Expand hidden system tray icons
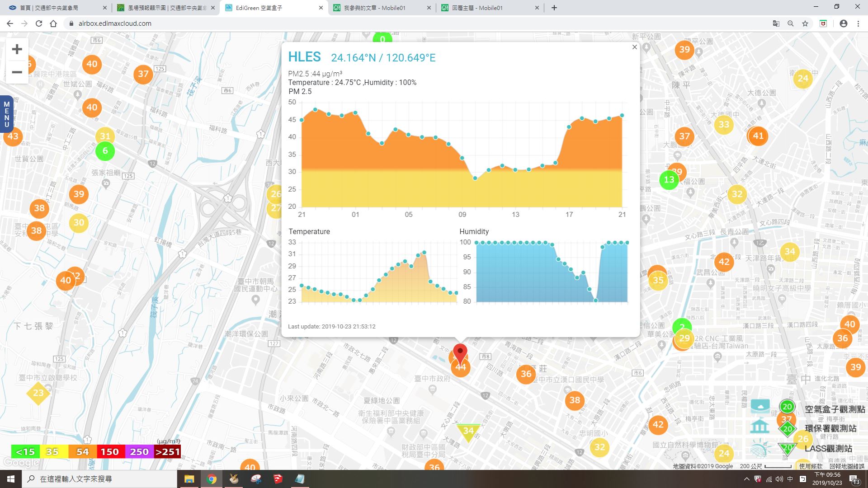 coord(746,479)
